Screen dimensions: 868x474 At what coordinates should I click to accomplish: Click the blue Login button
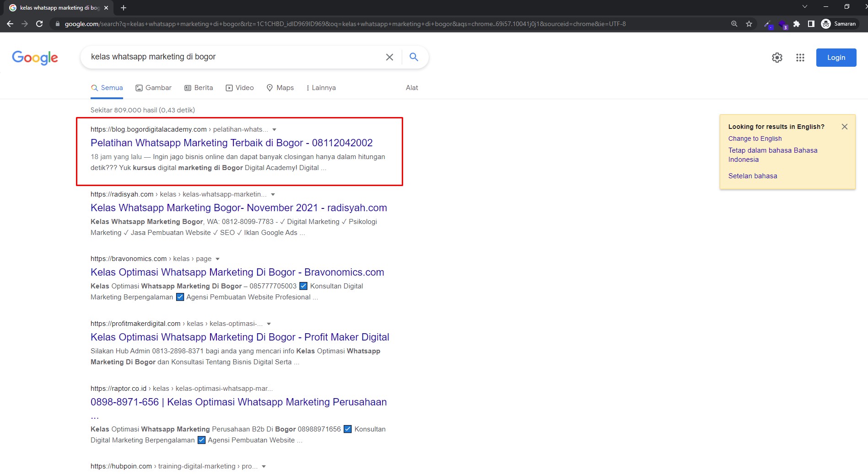tap(836, 58)
